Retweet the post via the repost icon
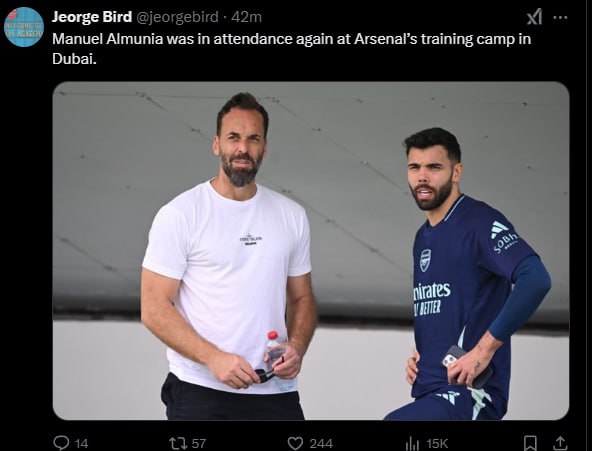The width and height of the screenshot is (592, 451). coord(176,443)
